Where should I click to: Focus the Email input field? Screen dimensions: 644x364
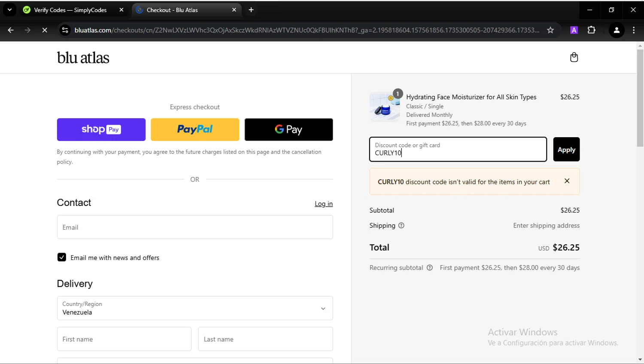194,227
